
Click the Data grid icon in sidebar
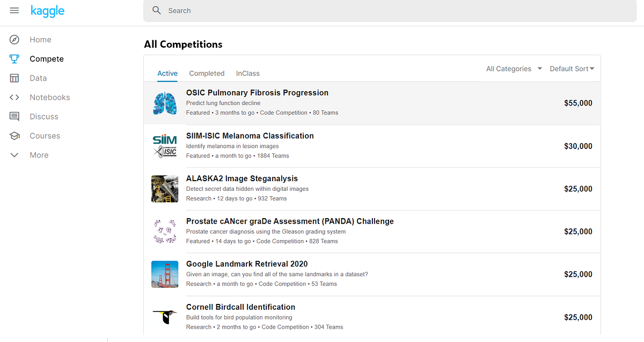[13, 78]
